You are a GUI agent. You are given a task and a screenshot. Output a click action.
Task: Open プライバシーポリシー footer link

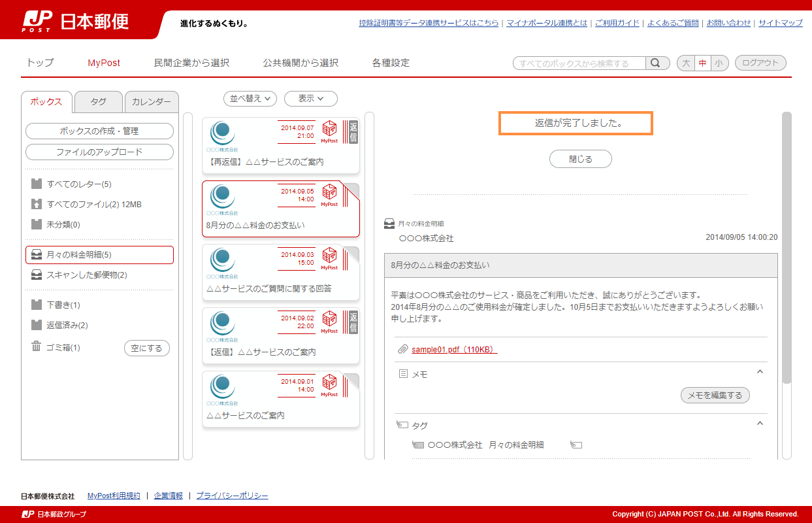pos(232,496)
